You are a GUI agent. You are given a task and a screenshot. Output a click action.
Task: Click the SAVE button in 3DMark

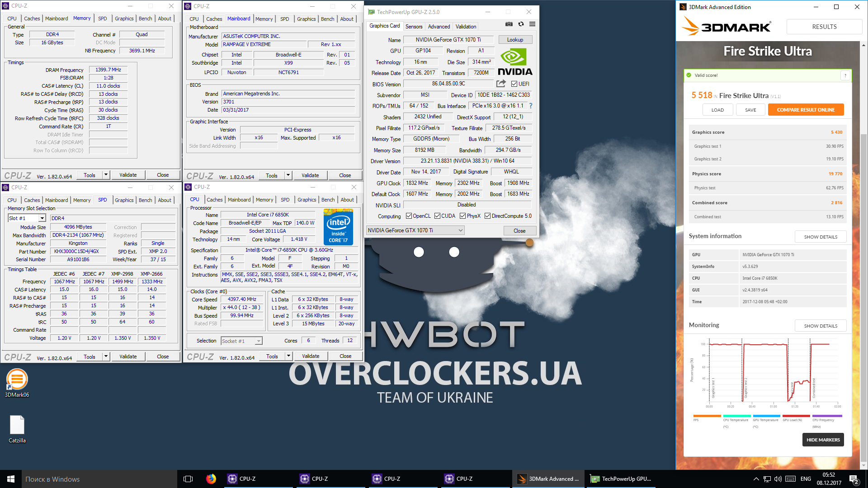point(750,110)
